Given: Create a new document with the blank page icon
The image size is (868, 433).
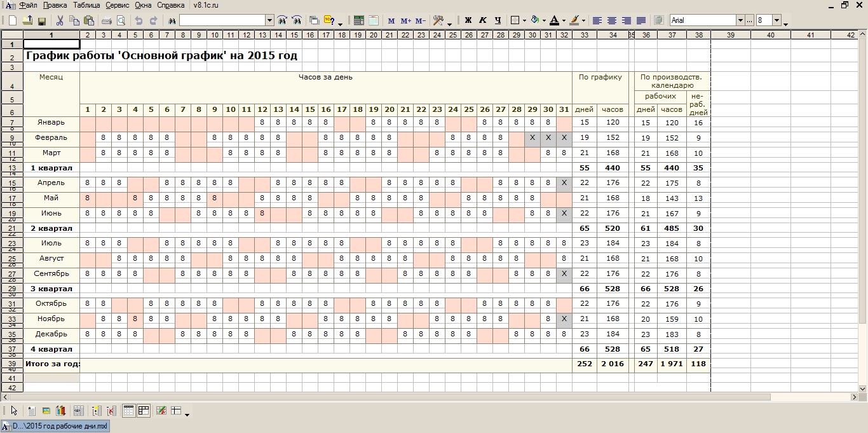Looking at the screenshot, I should click(13, 20).
